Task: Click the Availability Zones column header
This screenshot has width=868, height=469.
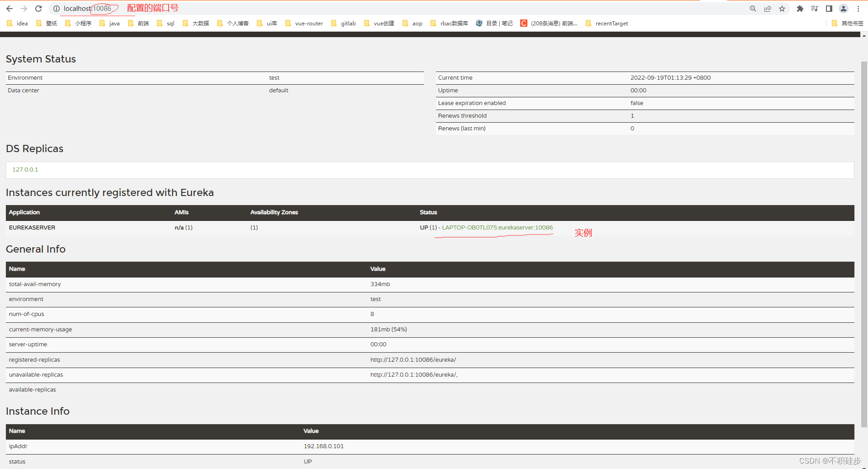Action: point(274,212)
